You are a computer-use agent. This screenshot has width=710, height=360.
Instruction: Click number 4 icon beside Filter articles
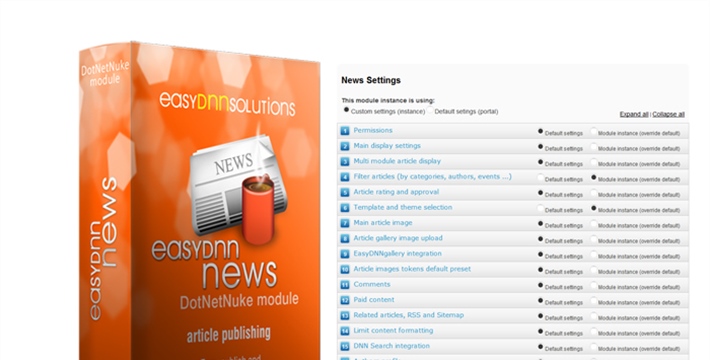[x=345, y=177]
